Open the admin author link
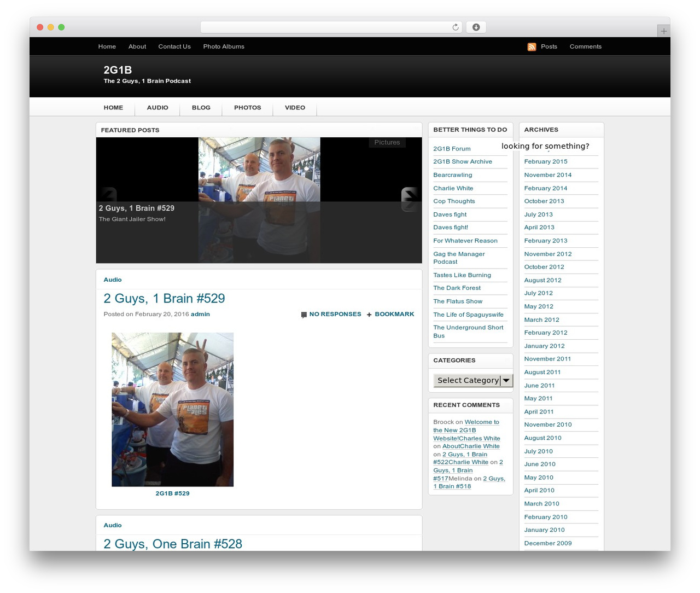Image resolution: width=700 pixels, height=593 pixels. (x=200, y=314)
